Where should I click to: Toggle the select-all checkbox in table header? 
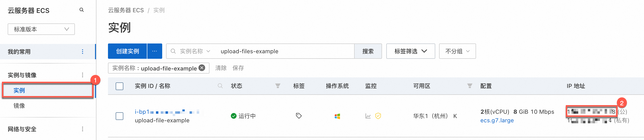pyautogui.click(x=119, y=86)
